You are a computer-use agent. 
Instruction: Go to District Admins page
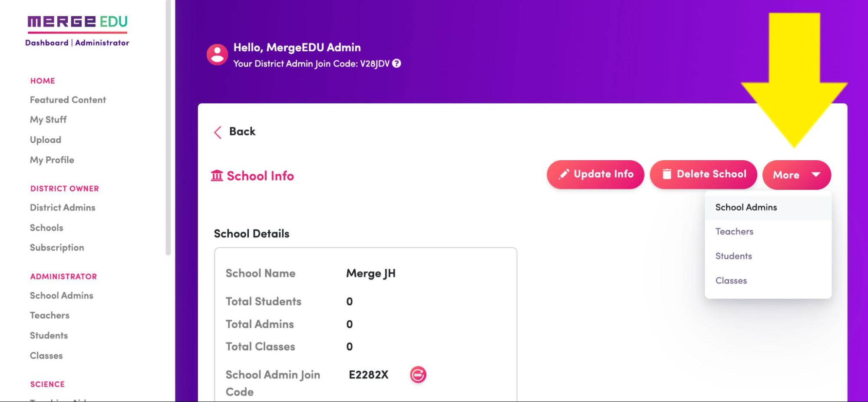click(63, 208)
